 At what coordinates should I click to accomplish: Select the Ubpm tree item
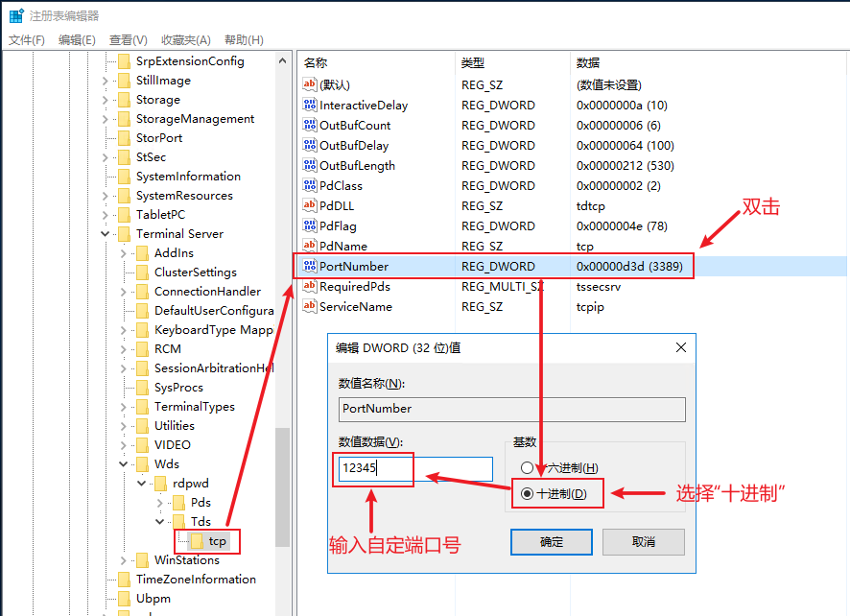(x=153, y=599)
